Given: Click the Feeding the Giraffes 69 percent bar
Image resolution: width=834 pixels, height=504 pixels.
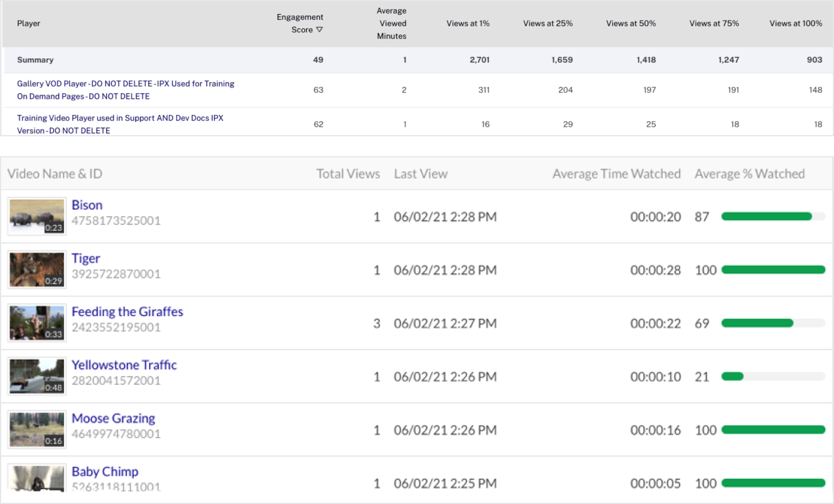Looking at the screenshot, I should (774, 323).
